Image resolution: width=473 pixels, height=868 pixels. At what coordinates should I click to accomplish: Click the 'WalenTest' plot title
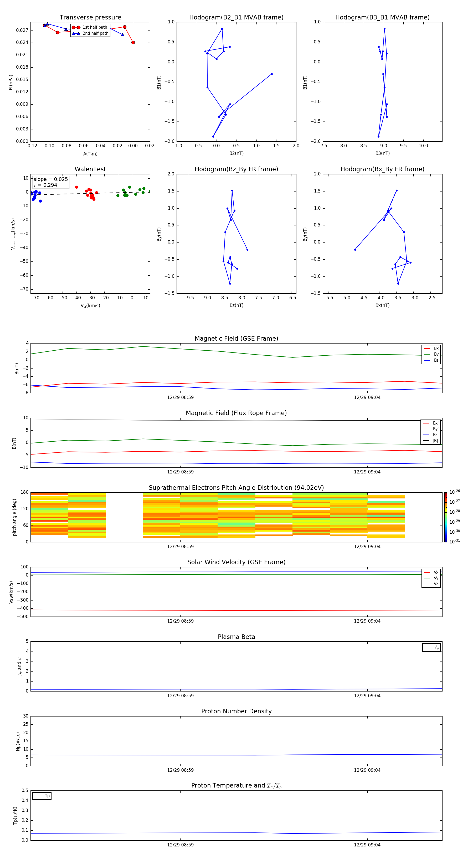[90, 169]
